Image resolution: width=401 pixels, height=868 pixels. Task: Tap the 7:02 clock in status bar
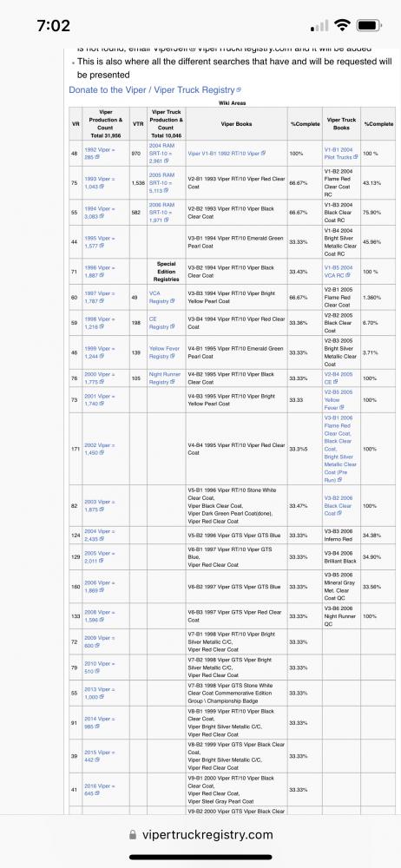54,25
